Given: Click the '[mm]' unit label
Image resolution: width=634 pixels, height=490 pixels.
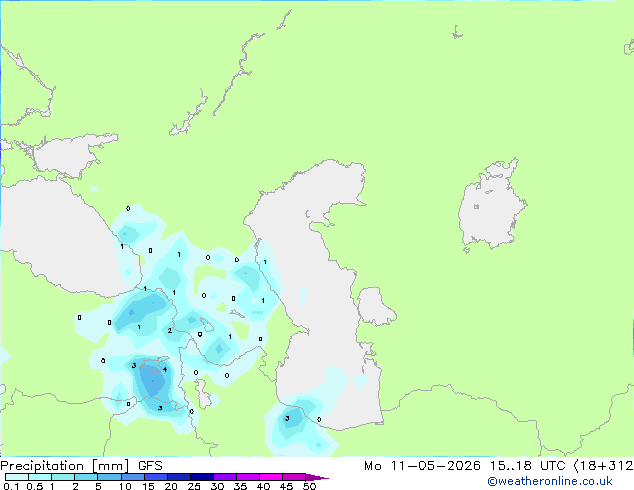Looking at the screenshot, I should pos(111,466).
